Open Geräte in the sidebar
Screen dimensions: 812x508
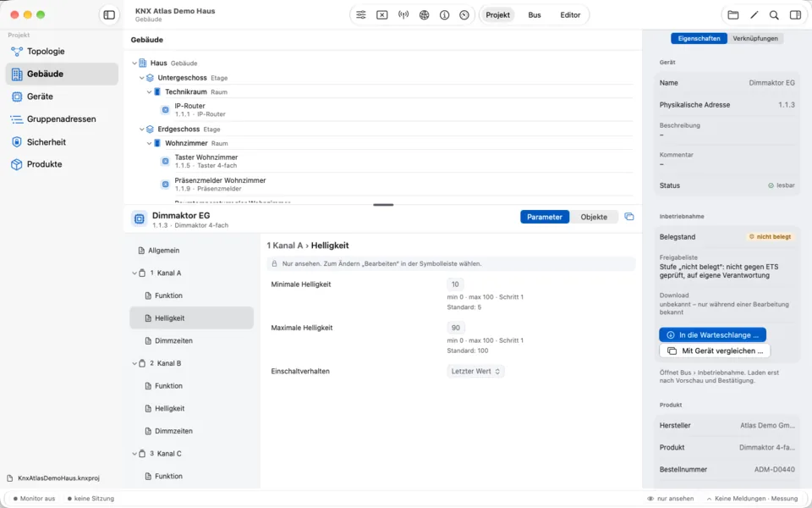62,97
